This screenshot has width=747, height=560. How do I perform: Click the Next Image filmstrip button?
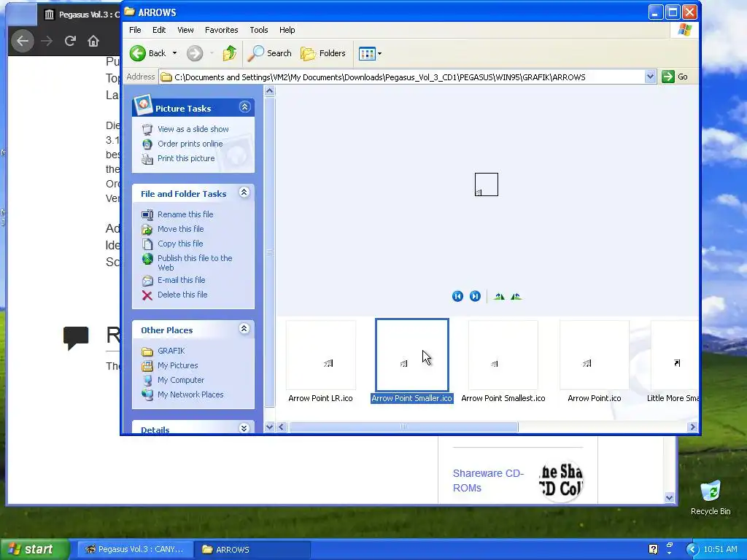[475, 296]
